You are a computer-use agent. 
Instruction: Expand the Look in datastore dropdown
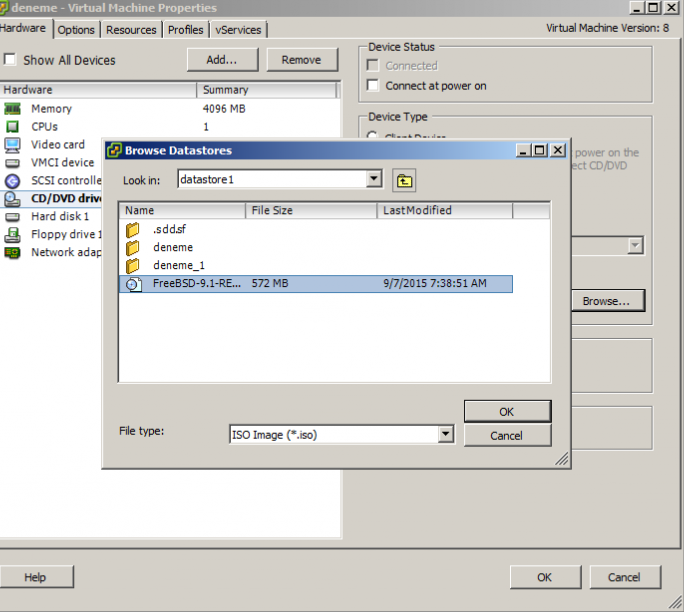coord(374,179)
